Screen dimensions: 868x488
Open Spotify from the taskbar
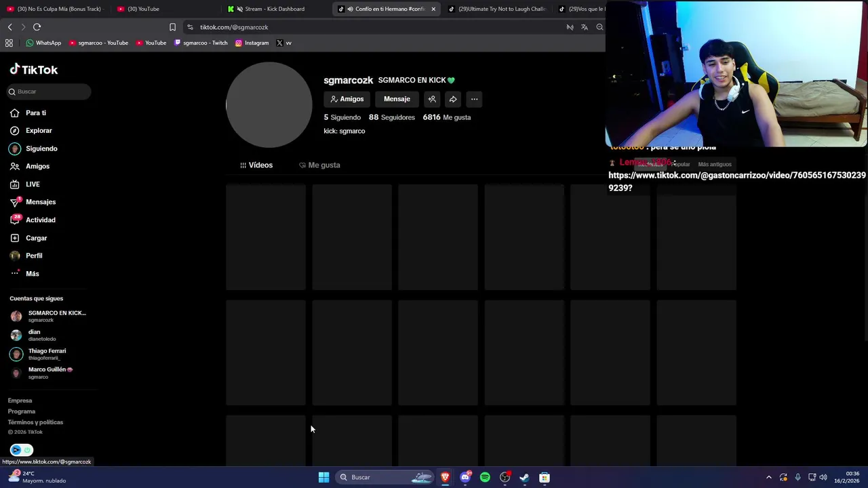coord(485,477)
